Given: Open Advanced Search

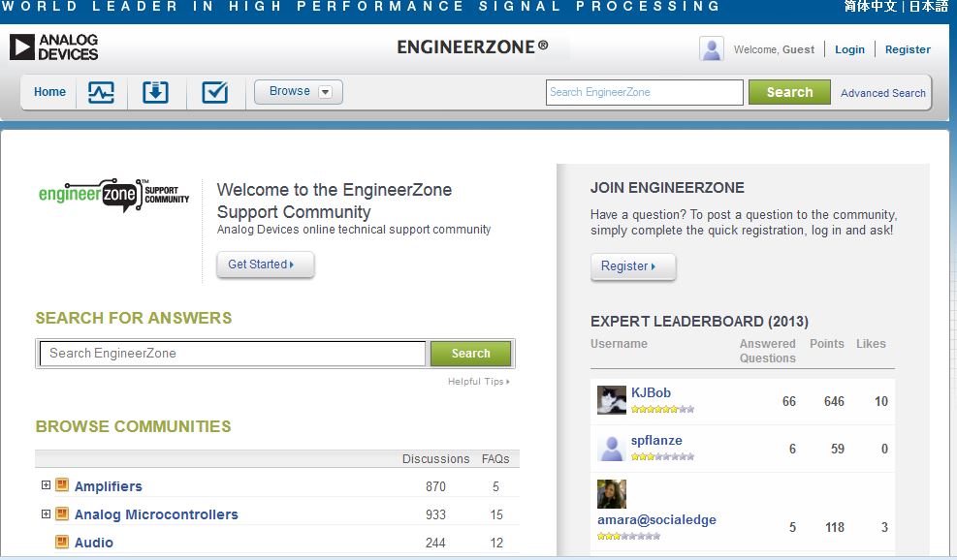Looking at the screenshot, I should point(882,93).
